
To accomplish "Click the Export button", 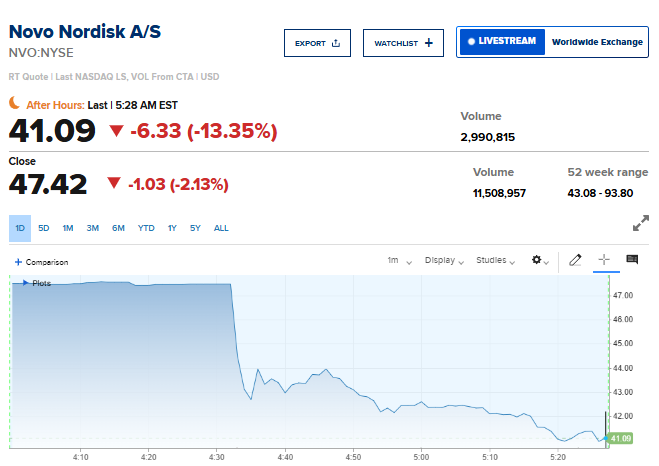I will click(318, 43).
